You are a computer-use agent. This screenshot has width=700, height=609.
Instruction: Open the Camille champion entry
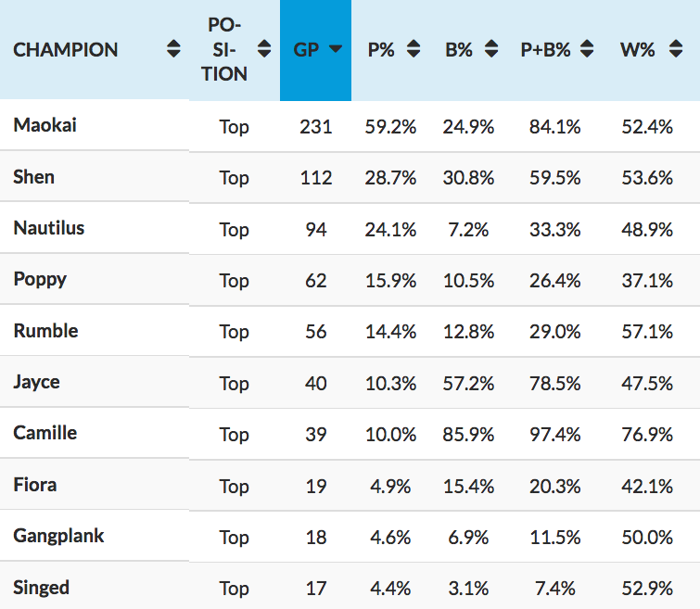(45, 433)
